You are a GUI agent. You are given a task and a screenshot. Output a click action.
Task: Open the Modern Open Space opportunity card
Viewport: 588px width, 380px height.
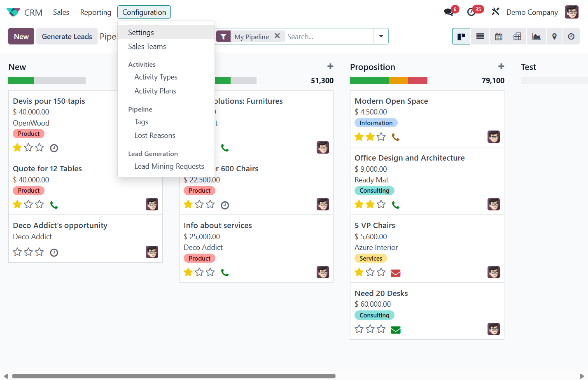(x=427, y=119)
